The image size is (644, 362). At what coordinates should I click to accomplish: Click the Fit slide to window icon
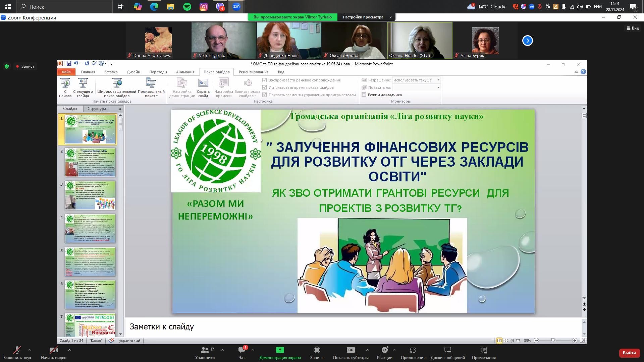point(583,341)
